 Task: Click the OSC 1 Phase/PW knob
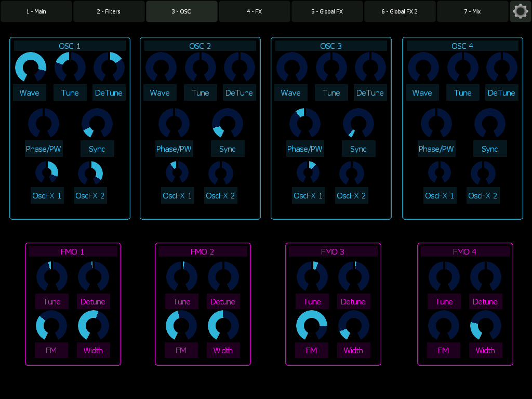pyautogui.click(x=44, y=124)
